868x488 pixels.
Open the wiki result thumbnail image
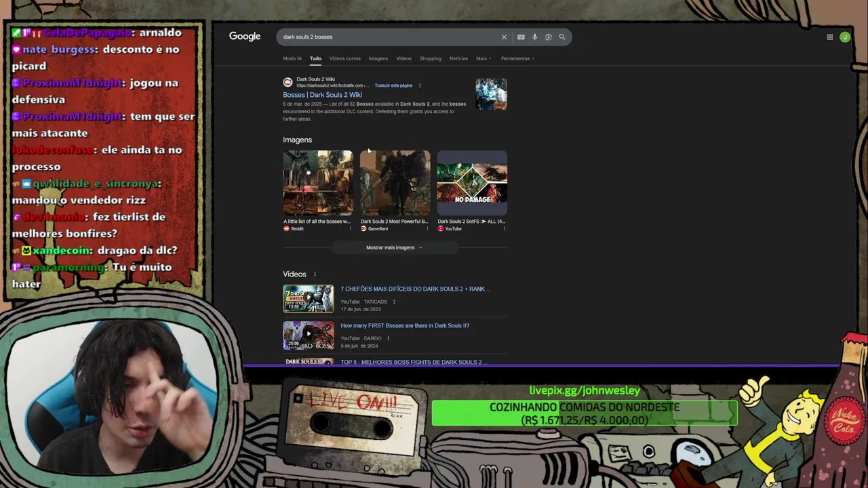491,94
